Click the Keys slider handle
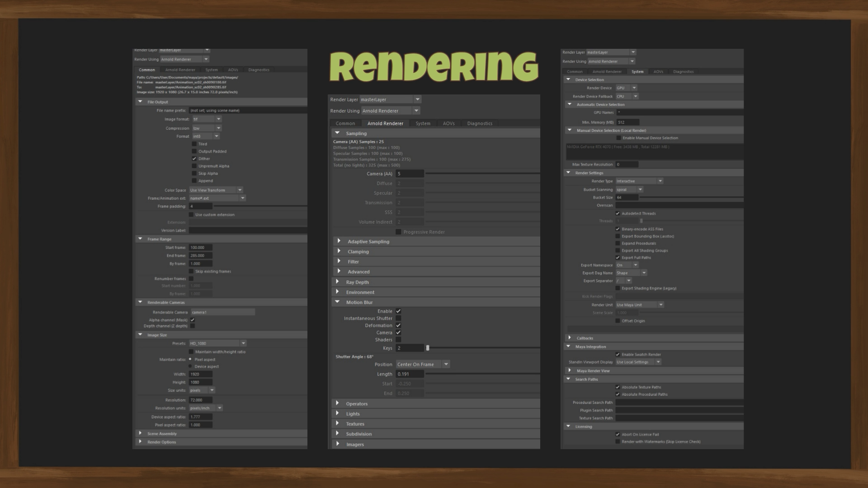 (428, 348)
